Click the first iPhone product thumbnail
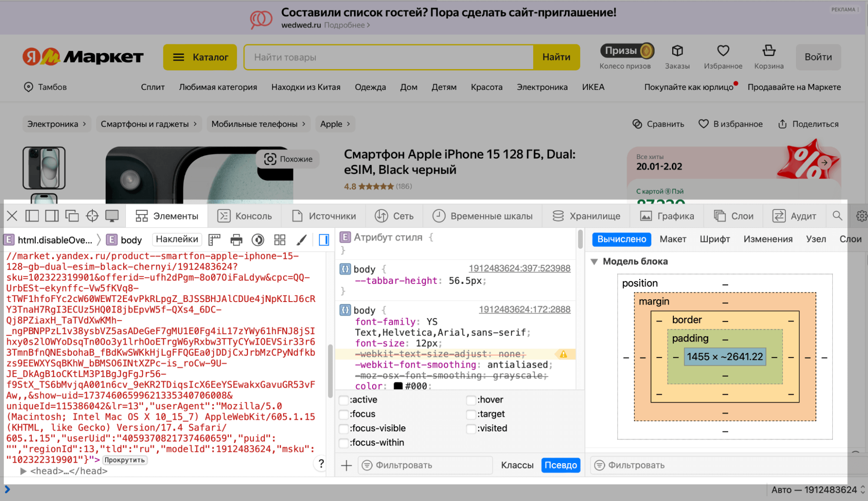868x501 pixels. tap(44, 168)
